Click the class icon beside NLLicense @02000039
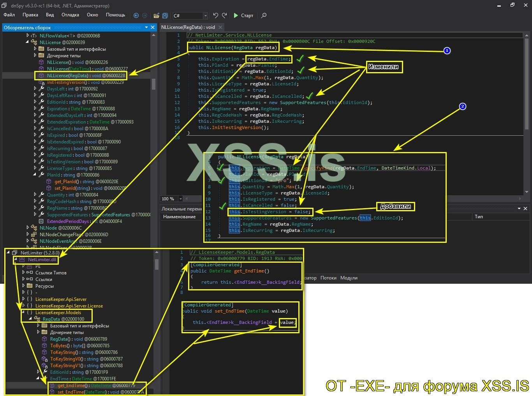 point(34,42)
